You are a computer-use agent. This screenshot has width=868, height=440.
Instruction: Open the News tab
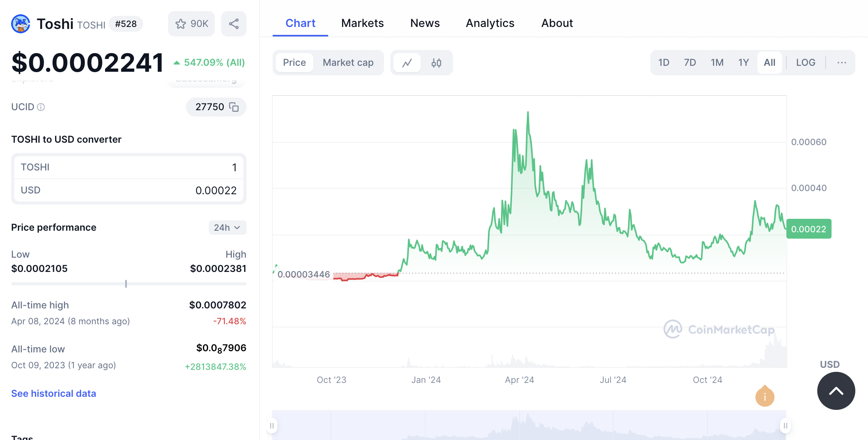tap(425, 23)
